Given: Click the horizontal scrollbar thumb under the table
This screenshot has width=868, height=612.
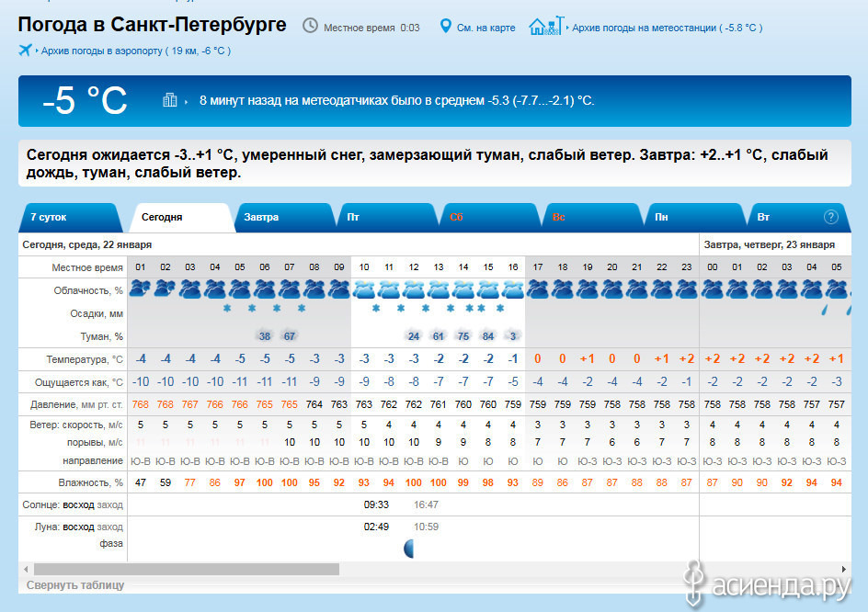Looking at the screenshot, I should pos(187,569).
